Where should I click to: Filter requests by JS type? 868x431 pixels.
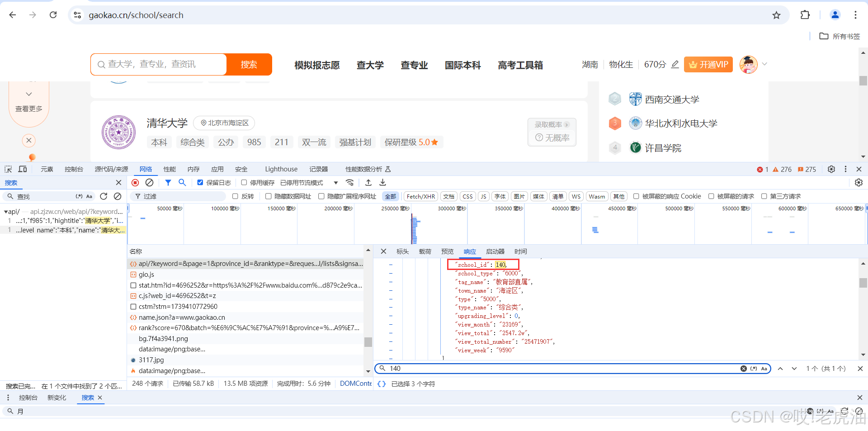pyautogui.click(x=483, y=196)
